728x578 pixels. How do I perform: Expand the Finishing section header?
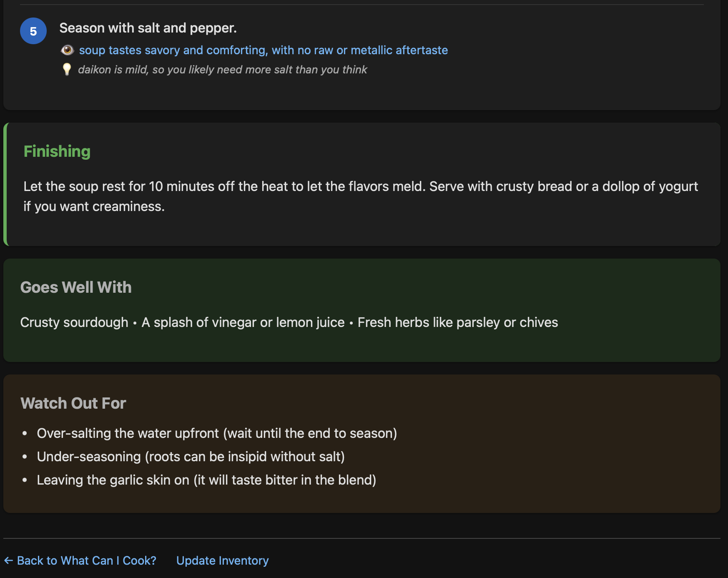[x=57, y=152]
